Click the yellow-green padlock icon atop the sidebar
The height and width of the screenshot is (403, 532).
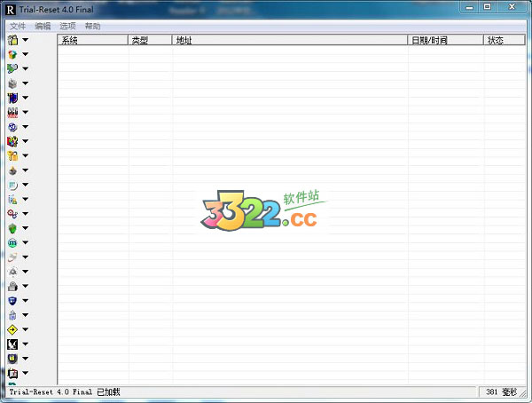click(x=12, y=40)
